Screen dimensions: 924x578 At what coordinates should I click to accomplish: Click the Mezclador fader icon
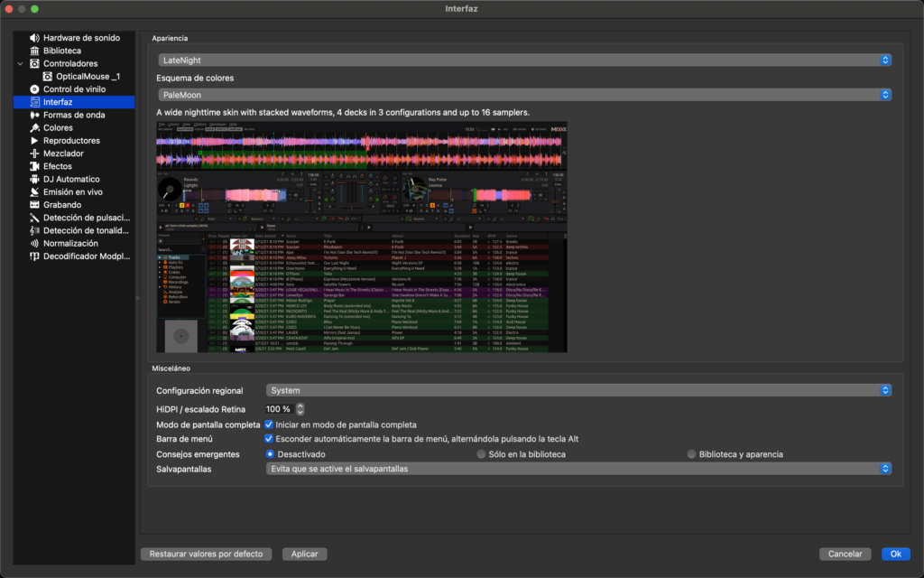pyautogui.click(x=35, y=154)
